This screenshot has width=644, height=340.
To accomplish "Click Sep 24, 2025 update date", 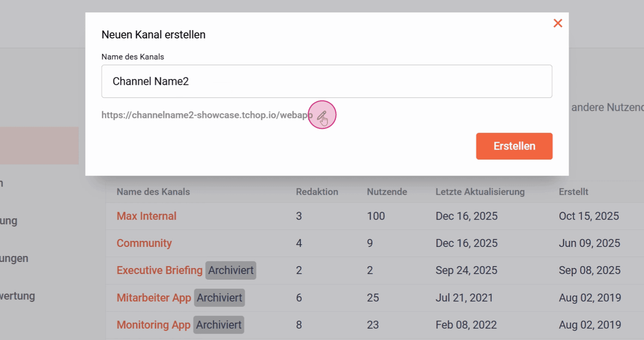I will [x=467, y=270].
